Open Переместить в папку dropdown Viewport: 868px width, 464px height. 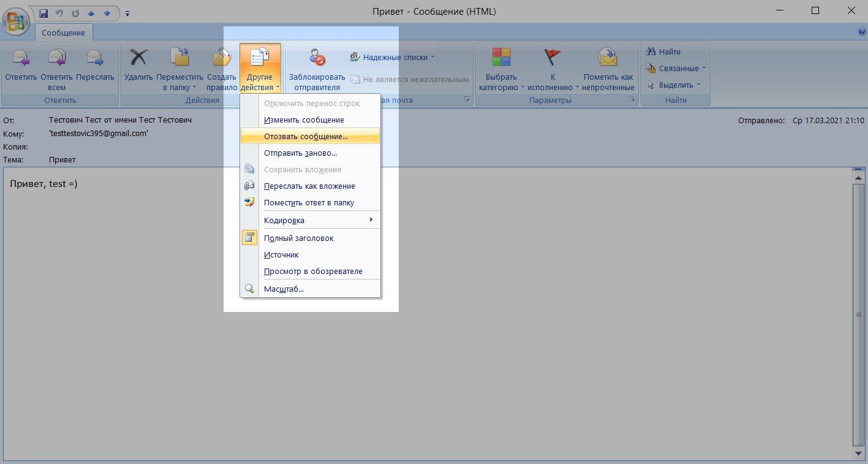coord(179,77)
